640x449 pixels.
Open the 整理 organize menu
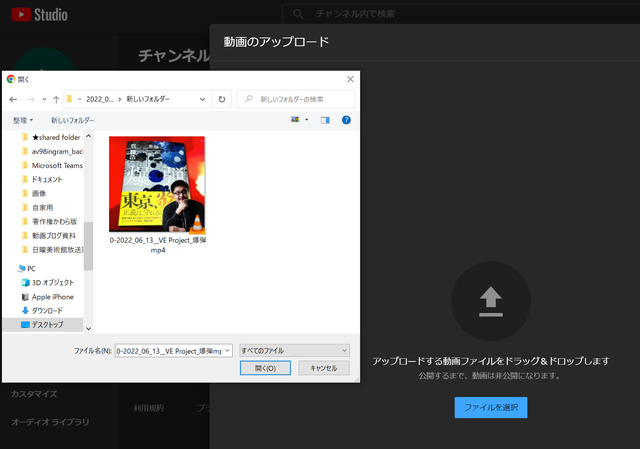coord(23,120)
